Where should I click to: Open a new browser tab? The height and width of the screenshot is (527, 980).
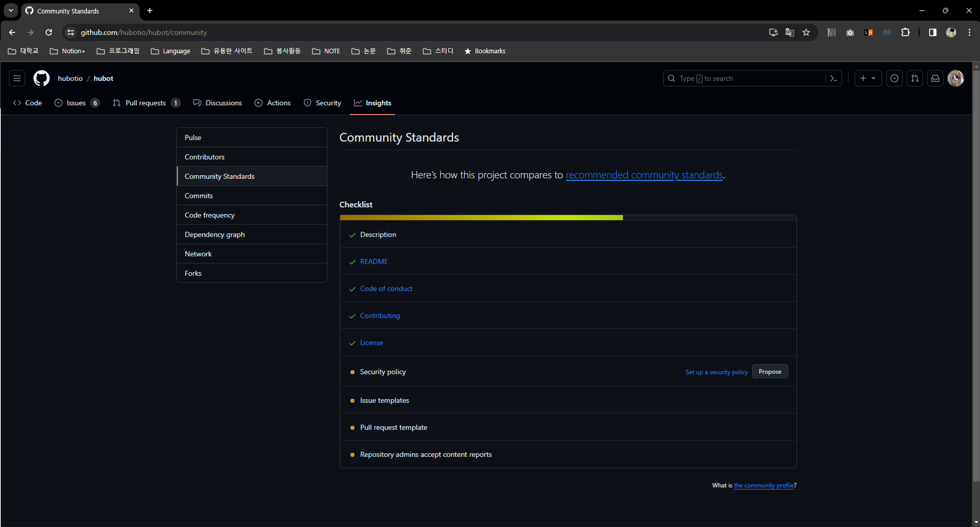click(x=150, y=11)
